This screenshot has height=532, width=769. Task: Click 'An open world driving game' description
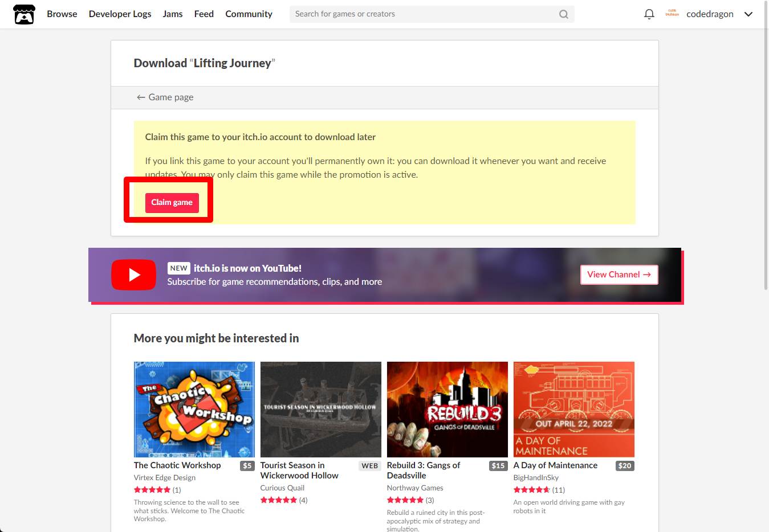(x=569, y=506)
